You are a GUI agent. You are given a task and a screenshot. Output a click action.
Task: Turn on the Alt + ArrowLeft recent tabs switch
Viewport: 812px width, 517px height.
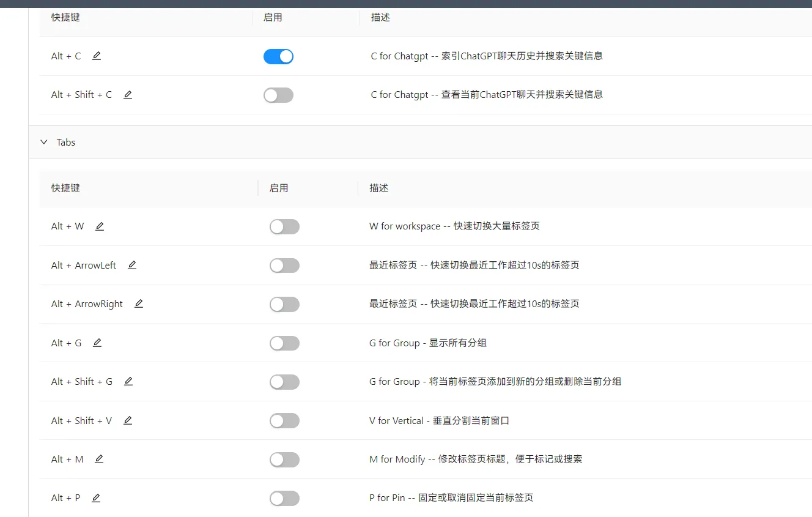pyautogui.click(x=284, y=266)
